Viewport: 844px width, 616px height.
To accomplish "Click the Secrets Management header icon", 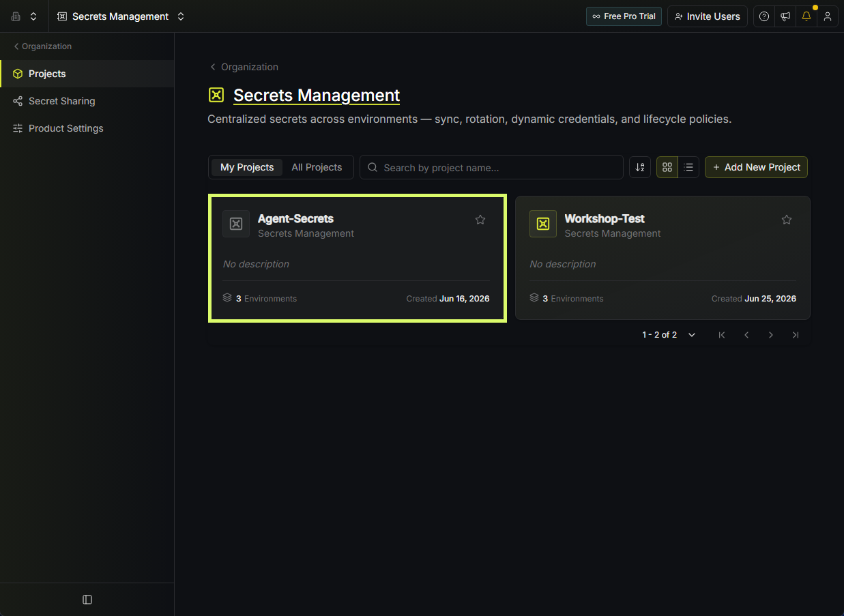I will click(x=216, y=95).
